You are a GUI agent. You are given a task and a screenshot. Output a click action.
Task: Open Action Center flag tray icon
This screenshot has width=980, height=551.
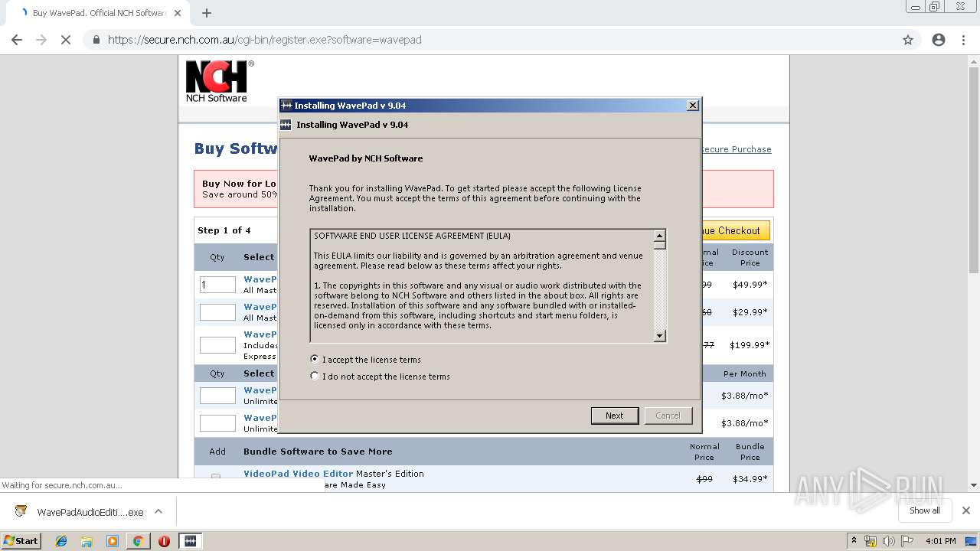pos(906,541)
